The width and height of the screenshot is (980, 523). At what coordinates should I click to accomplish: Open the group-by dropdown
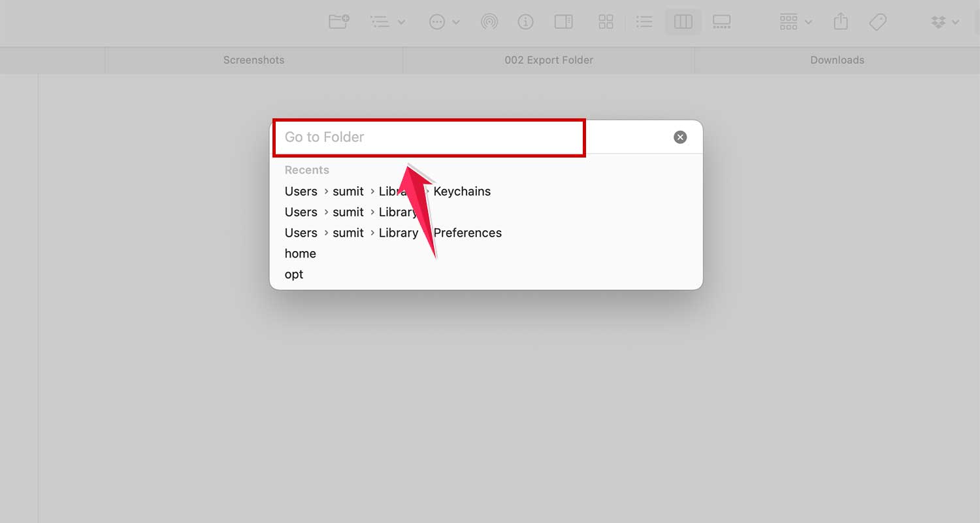pos(794,22)
